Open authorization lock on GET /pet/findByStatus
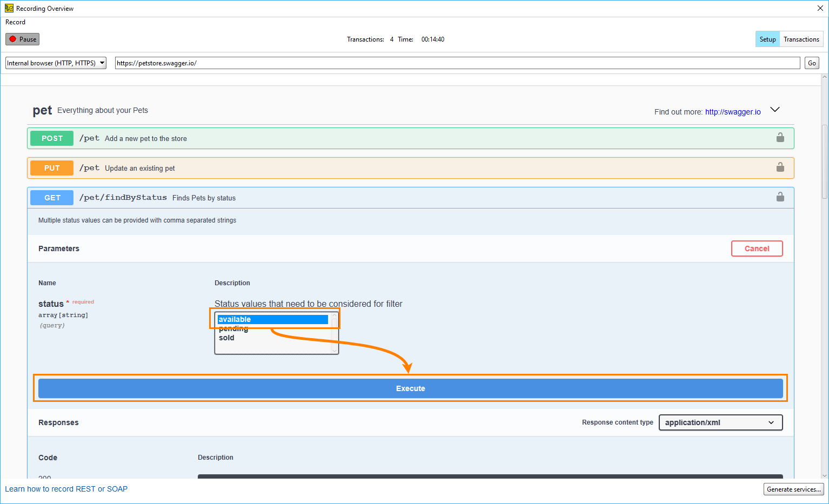This screenshot has height=504, width=829. click(780, 197)
